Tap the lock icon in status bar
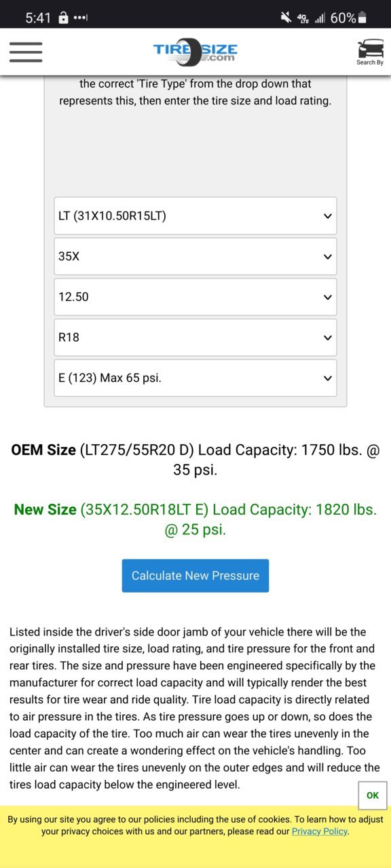The height and width of the screenshot is (868, 391). point(63,18)
